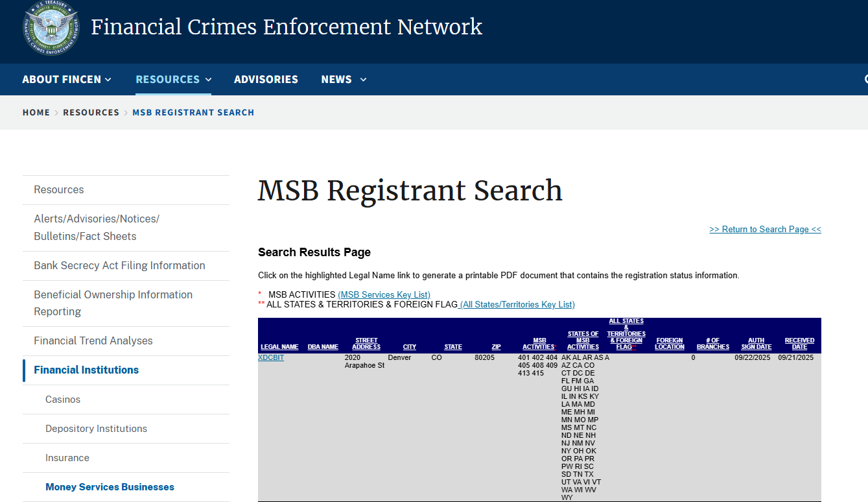The height and width of the screenshot is (502, 868).
Task: Sort by Street Address column header
Action: coord(366,344)
